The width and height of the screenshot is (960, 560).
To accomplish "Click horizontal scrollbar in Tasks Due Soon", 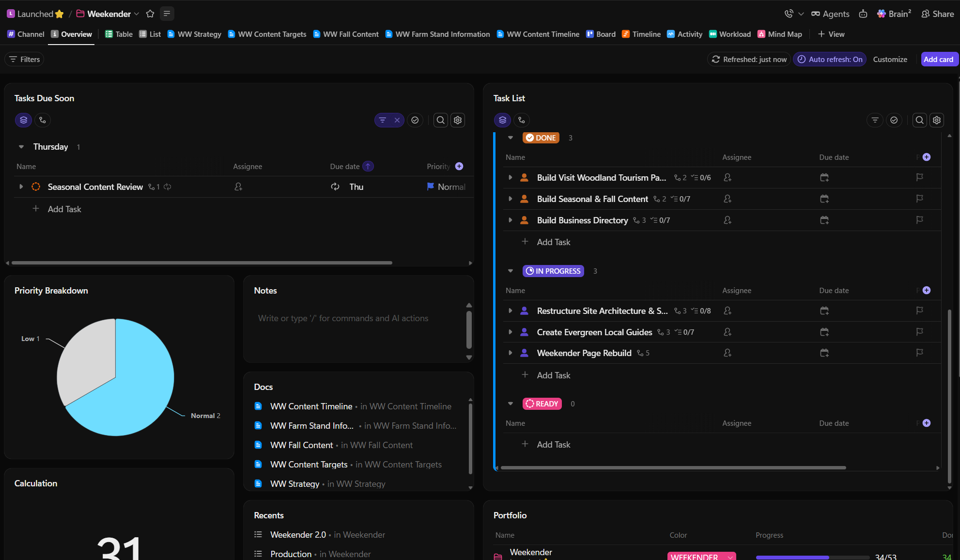I will [x=201, y=263].
